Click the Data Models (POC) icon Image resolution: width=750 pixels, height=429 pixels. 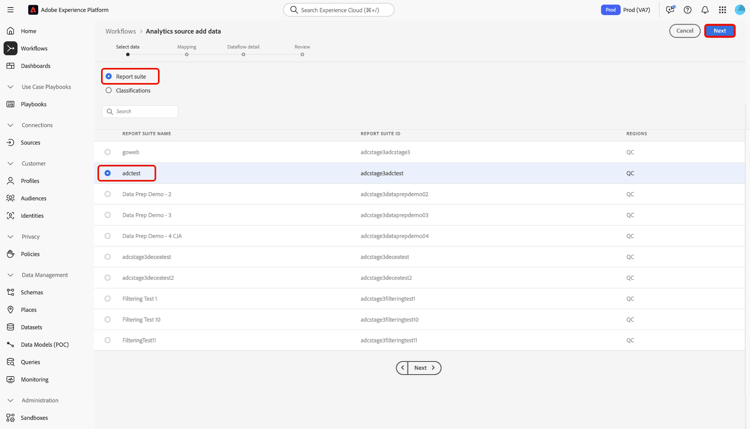11,344
